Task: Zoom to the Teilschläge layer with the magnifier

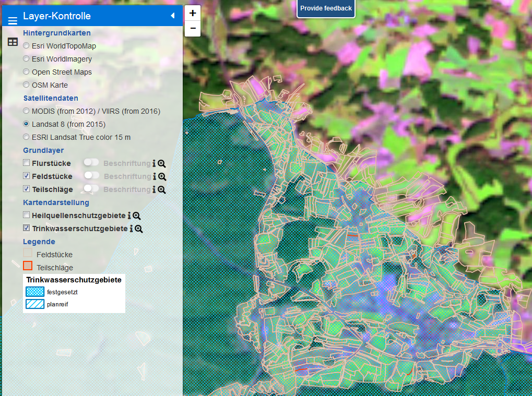Action: pos(162,190)
